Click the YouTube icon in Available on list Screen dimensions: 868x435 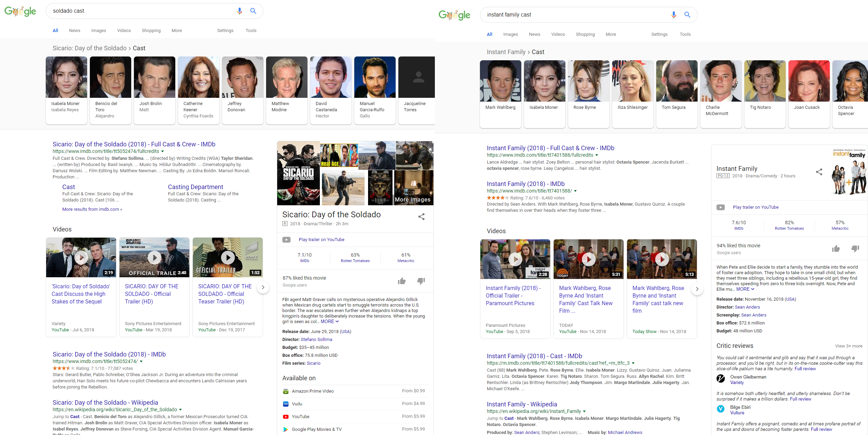click(x=285, y=417)
